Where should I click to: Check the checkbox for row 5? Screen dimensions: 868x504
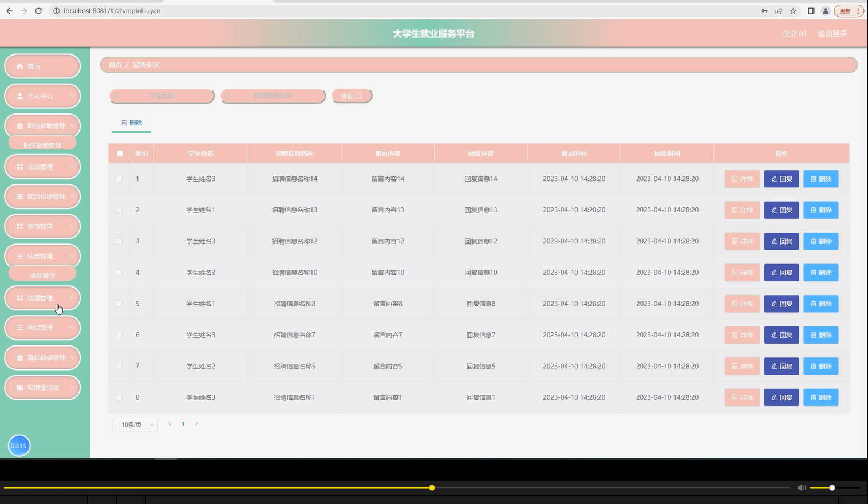pos(119,304)
